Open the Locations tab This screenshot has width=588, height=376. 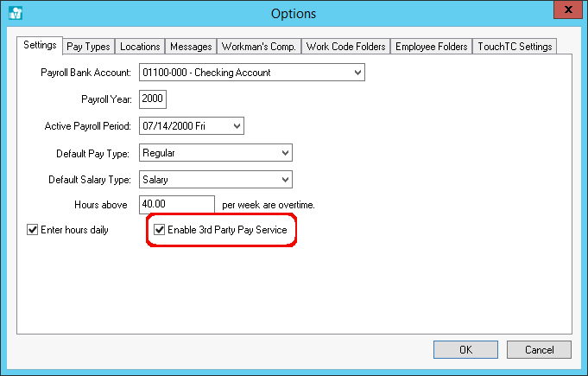click(x=139, y=46)
